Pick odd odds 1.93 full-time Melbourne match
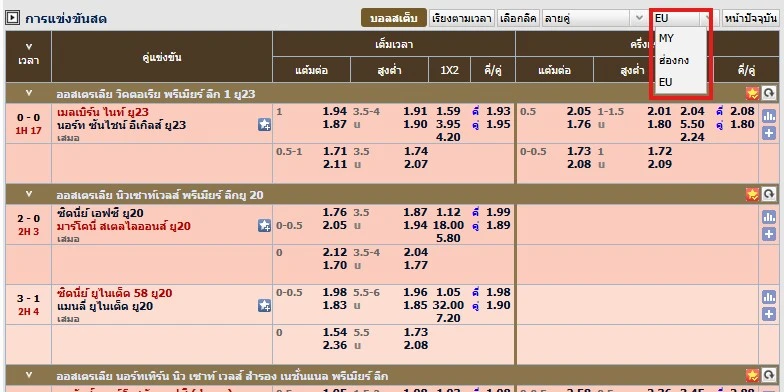 point(498,112)
